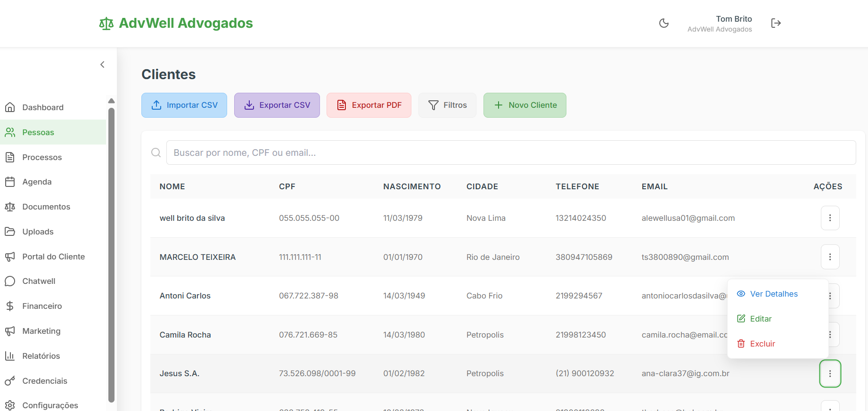
Task: Click email ts3800890@gmail.com
Action: point(685,257)
